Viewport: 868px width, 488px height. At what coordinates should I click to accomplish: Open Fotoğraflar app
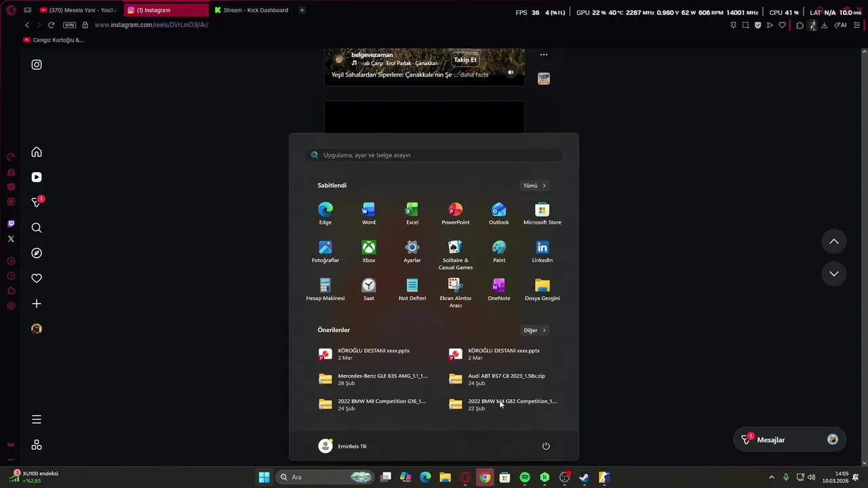(325, 251)
